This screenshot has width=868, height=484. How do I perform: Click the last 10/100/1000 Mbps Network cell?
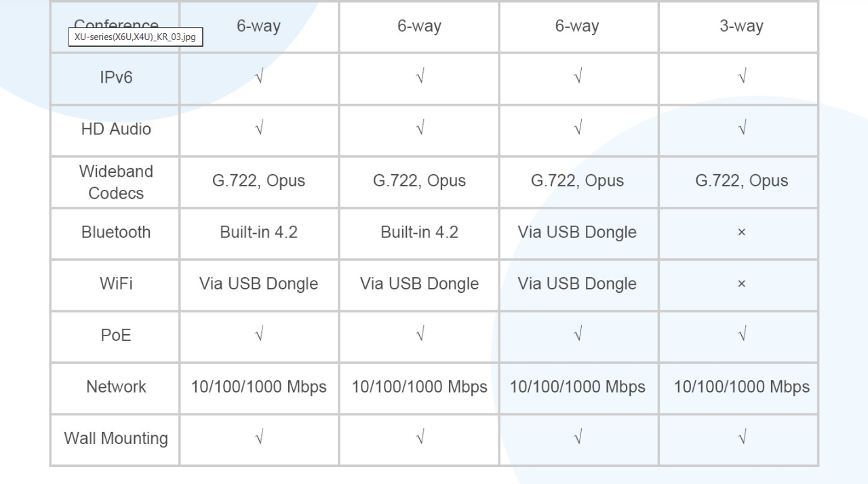741,386
